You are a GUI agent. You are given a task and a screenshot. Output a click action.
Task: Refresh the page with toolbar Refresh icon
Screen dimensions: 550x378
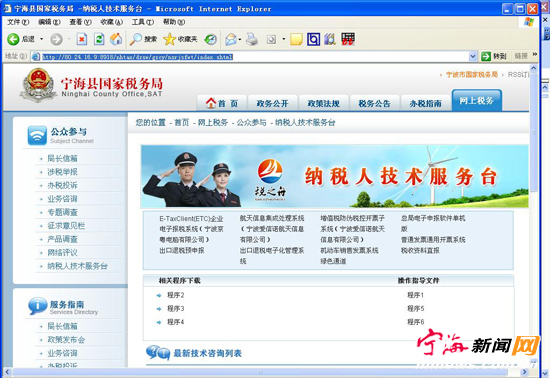pyautogui.click(x=99, y=39)
